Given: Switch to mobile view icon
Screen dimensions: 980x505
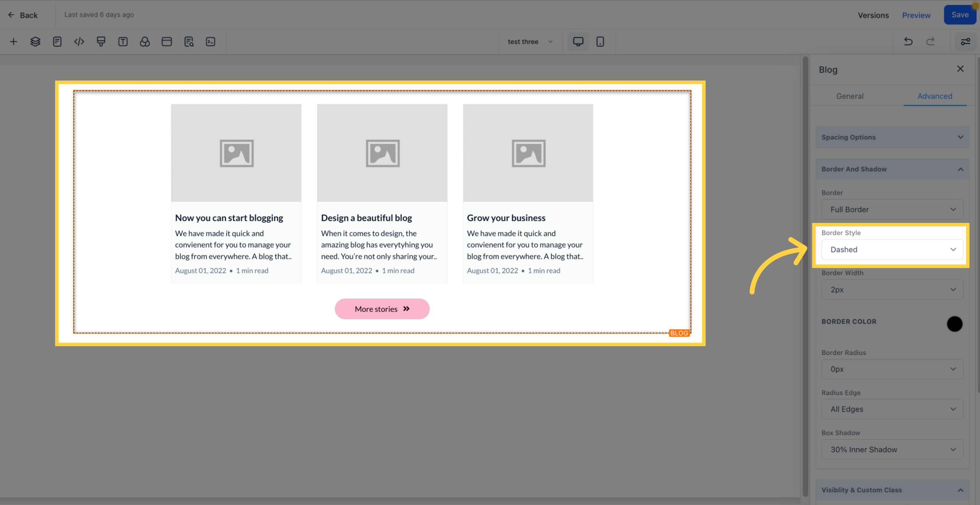Looking at the screenshot, I should (600, 41).
